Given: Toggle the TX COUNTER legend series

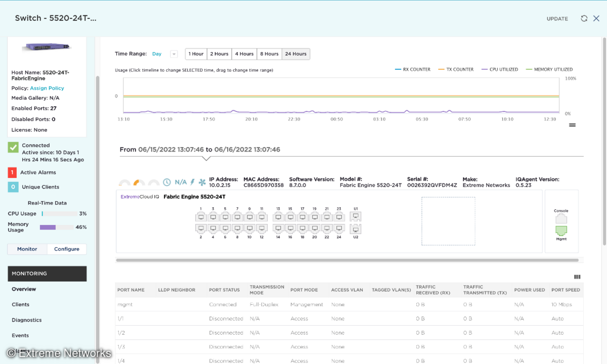Looking at the screenshot, I should 456,69.
